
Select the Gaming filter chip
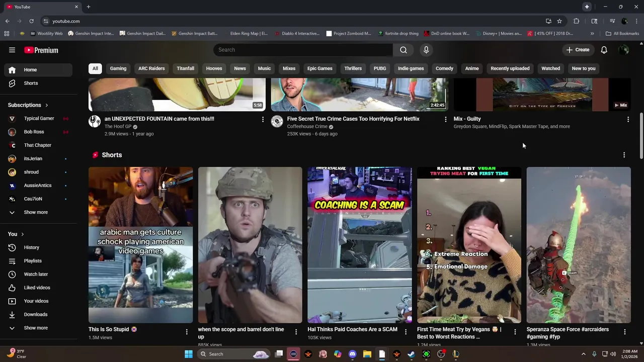point(118,68)
